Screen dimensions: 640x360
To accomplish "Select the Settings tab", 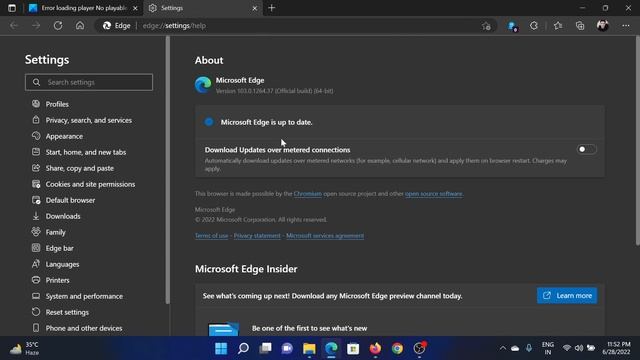I will (x=203, y=8).
